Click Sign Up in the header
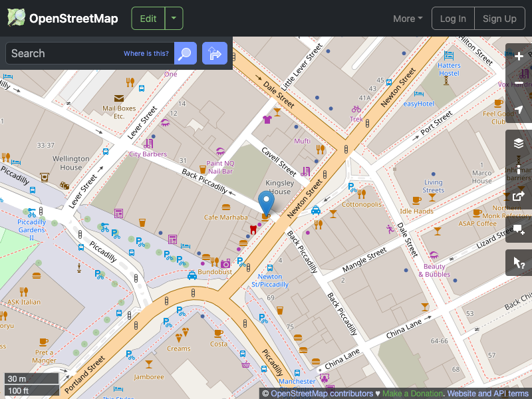The height and width of the screenshot is (399, 532). click(x=499, y=18)
